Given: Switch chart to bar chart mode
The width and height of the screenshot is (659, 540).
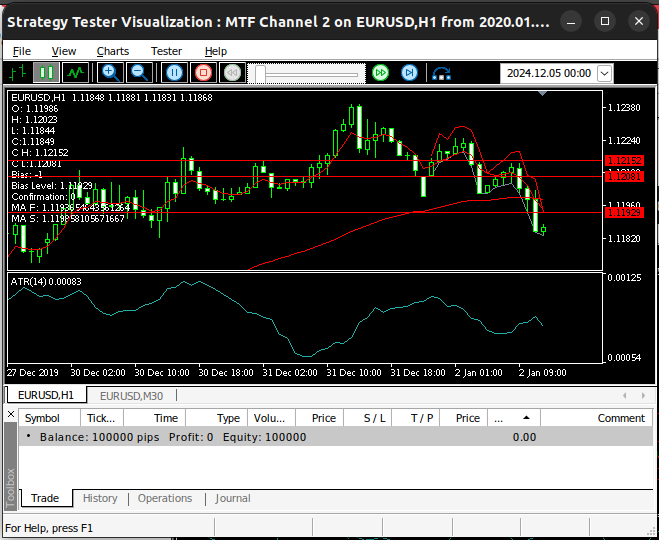Looking at the screenshot, I should click(18, 73).
